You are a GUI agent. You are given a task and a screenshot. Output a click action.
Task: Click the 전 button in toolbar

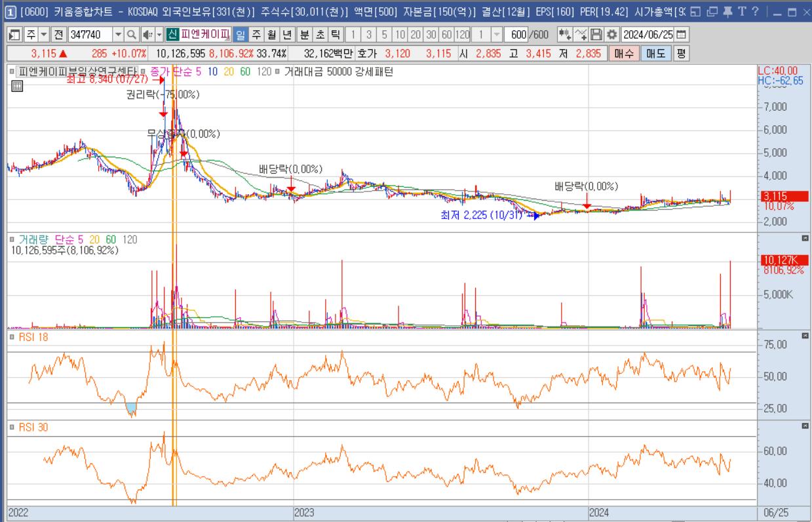click(59, 35)
